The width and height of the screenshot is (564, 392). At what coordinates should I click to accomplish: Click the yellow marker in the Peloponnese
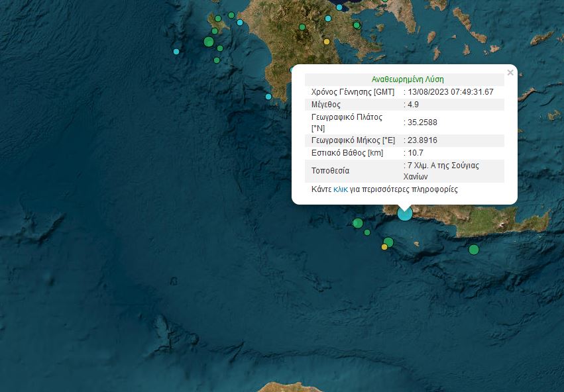327,42
